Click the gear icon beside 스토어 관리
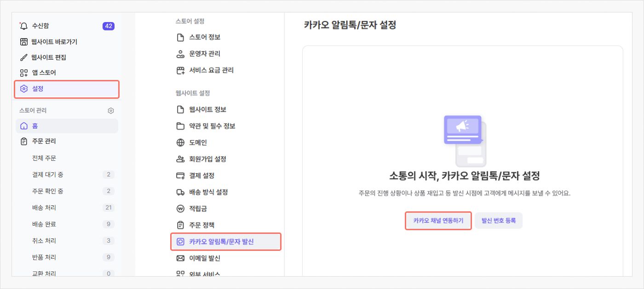This screenshot has height=289, width=644. point(111,111)
